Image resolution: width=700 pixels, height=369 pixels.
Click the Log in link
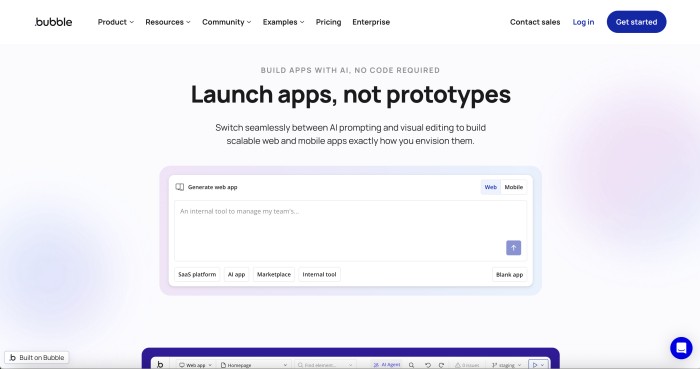point(583,22)
